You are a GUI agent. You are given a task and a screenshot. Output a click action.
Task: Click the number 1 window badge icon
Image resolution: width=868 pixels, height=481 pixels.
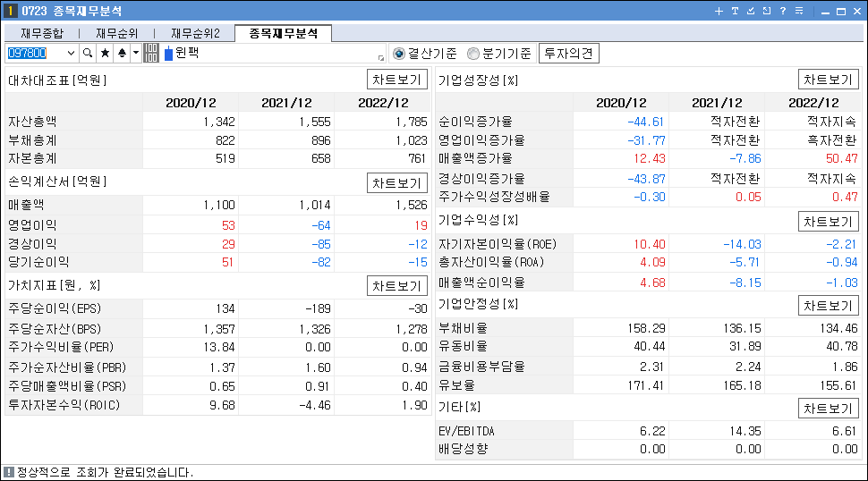click(10, 11)
